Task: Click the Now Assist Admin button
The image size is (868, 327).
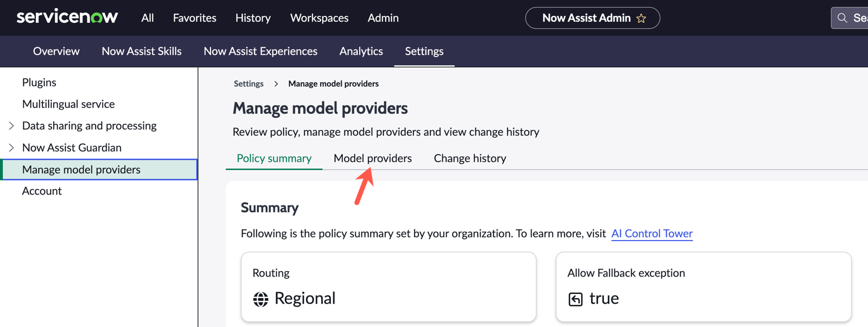Action: (x=592, y=18)
